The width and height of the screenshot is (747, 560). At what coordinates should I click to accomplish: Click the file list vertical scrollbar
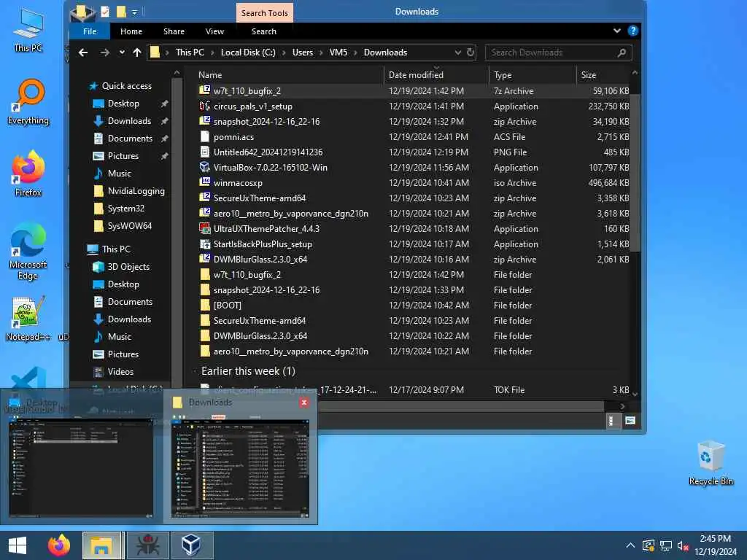pos(635,173)
